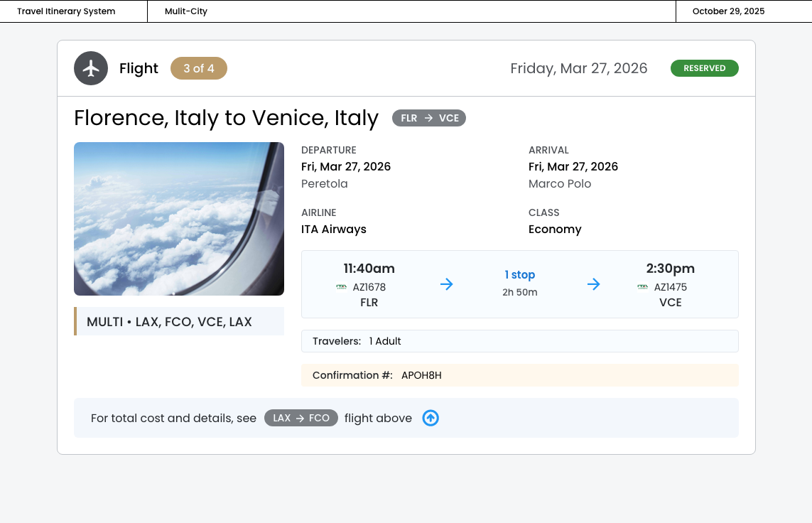
Task: Open the Travel Itinerary System header tab
Action: tap(66, 11)
